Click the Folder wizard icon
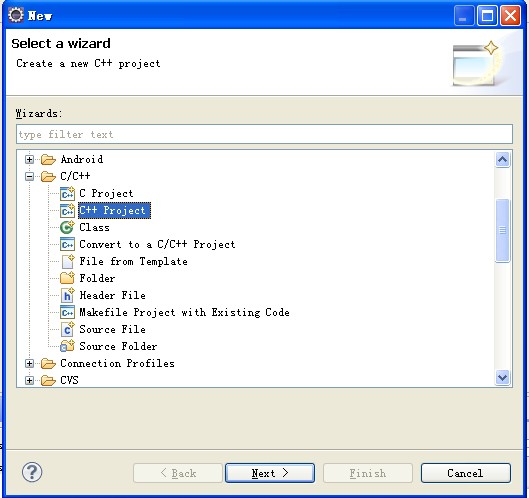529x498 pixels. (x=67, y=278)
